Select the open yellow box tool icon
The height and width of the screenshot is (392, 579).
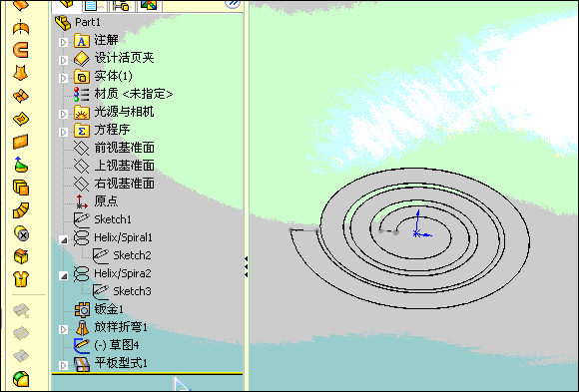pos(21,256)
